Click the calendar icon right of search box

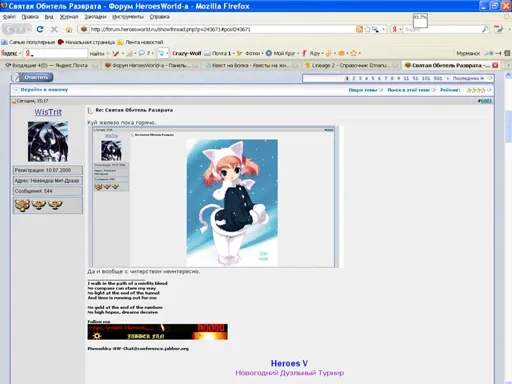pyautogui.click(x=498, y=29)
